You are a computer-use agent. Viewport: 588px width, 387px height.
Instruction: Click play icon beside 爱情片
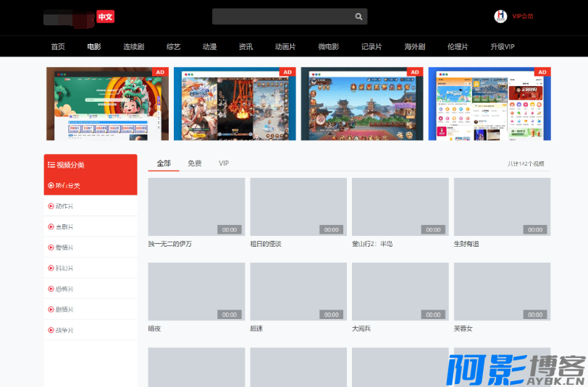click(51, 247)
